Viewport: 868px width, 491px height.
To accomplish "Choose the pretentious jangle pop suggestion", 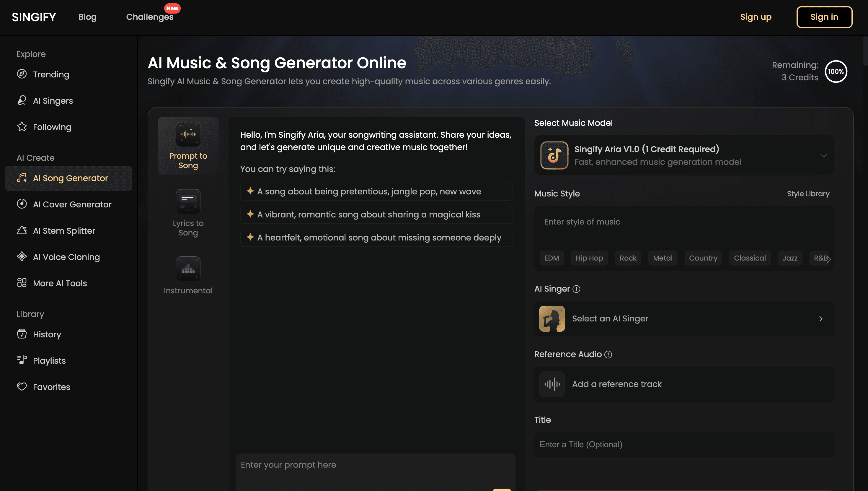I will (376, 191).
